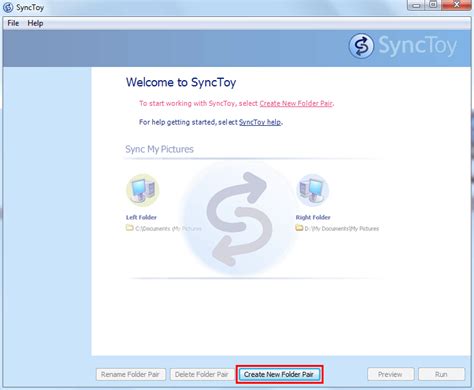Click the left folder path text
This screenshot has width=474, height=390.
tap(168, 229)
